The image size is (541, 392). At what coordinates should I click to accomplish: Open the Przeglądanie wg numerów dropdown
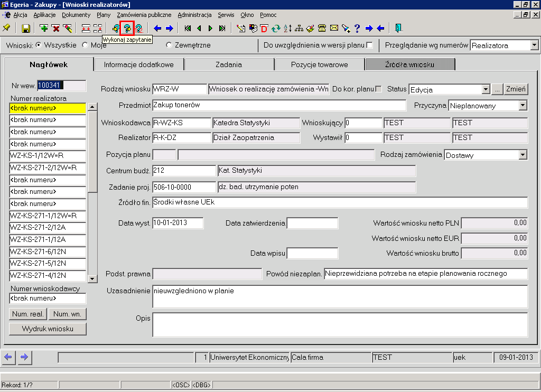[x=535, y=45]
